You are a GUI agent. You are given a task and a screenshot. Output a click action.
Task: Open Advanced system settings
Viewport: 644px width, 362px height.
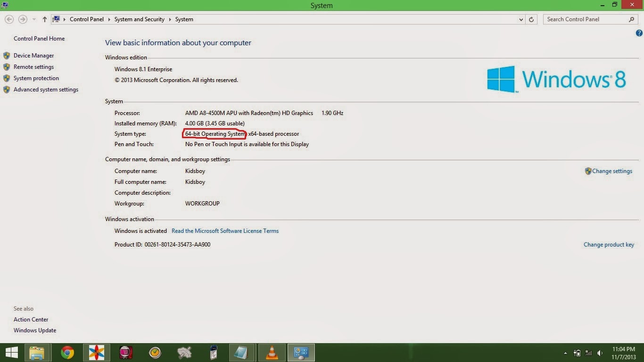tap(46, 90)
